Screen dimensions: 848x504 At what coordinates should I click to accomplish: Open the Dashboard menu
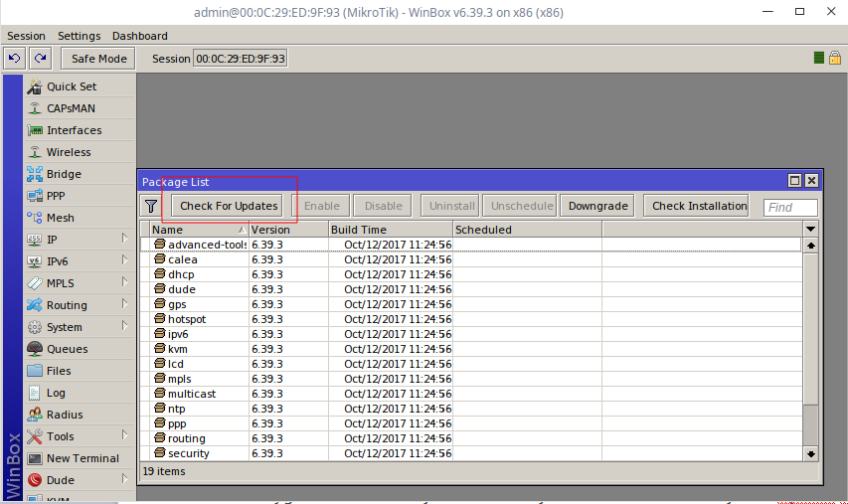(139, 36)
